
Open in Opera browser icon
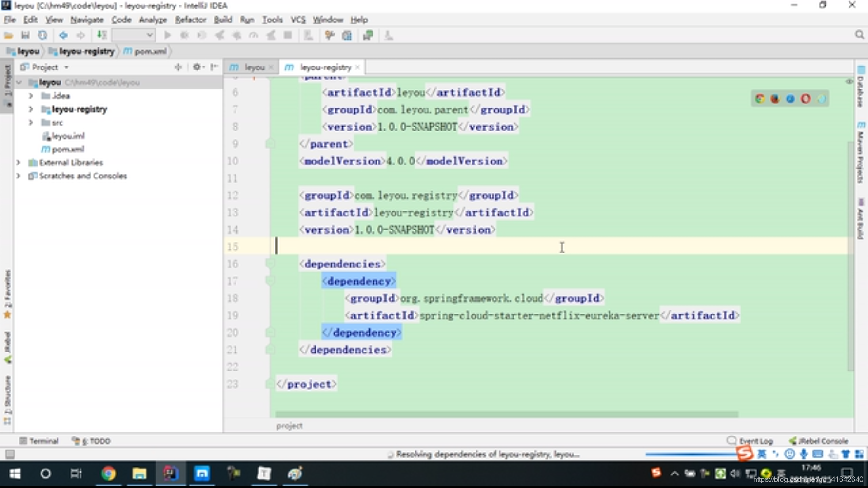(x=806, y=99)
